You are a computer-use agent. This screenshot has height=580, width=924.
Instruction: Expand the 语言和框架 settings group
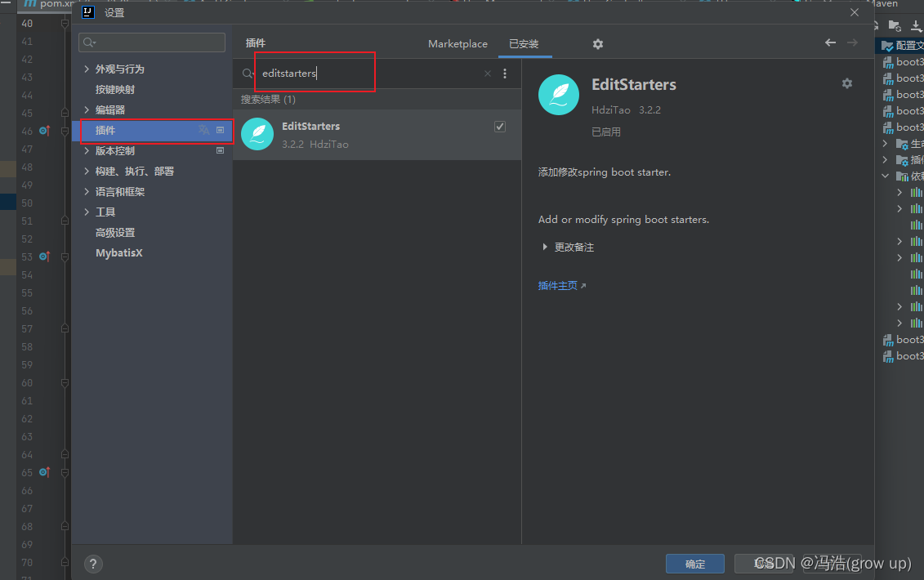87,192
